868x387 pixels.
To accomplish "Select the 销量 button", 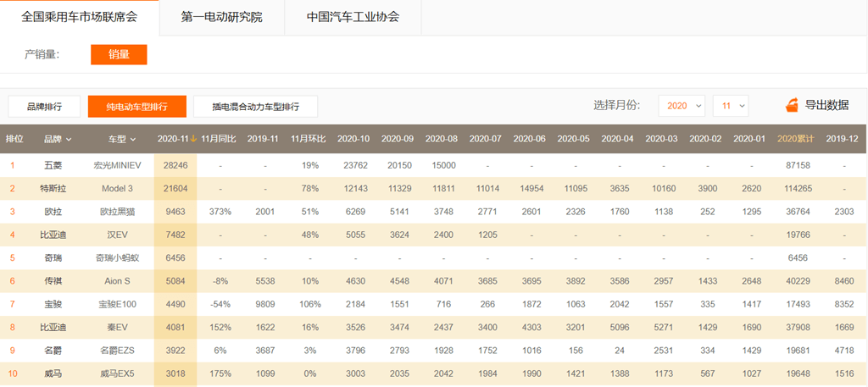I will tap(119, 54).
